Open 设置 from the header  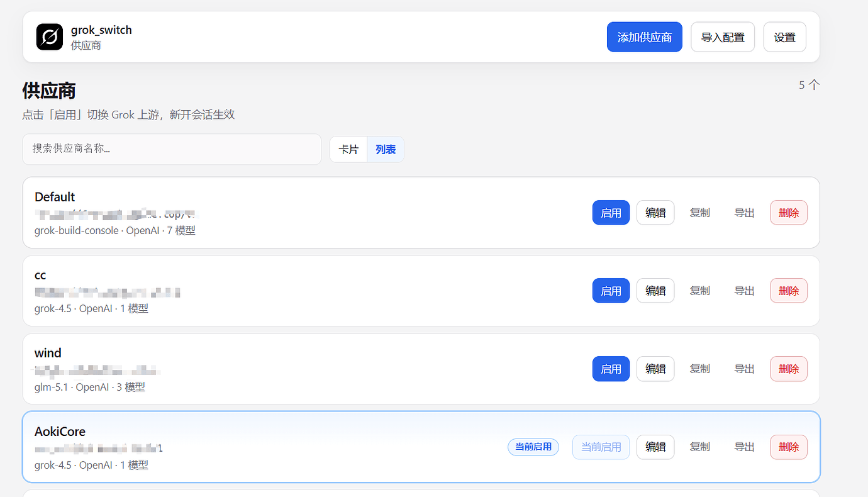(785, 37)
